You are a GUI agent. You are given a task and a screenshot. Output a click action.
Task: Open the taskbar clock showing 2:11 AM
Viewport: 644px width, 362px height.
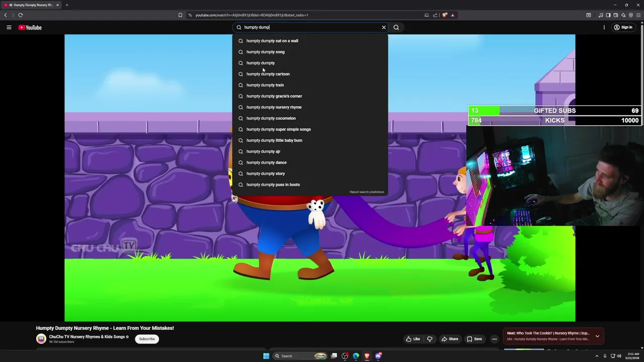click(x=632, y=356)
